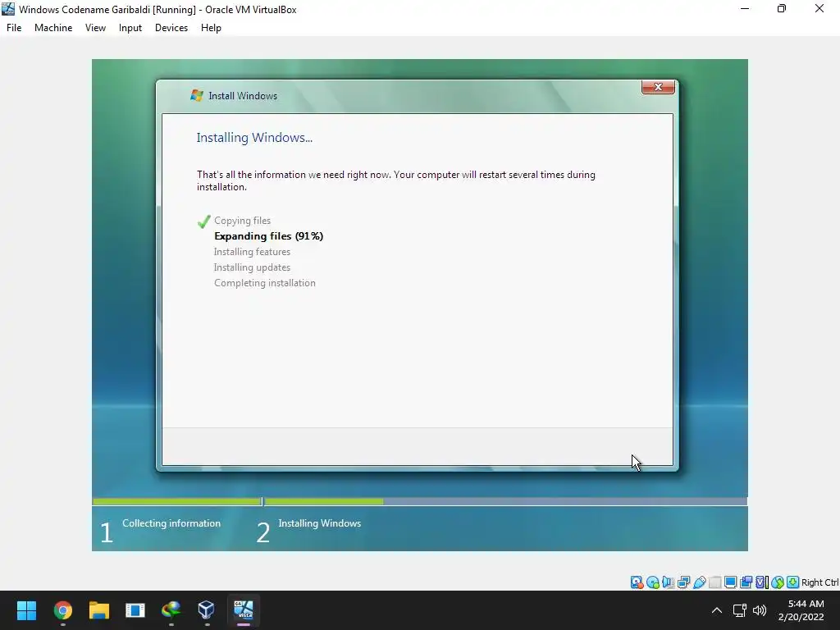Click the hard disk activity indicator icon
840x630 pixels.
[637, 582]
